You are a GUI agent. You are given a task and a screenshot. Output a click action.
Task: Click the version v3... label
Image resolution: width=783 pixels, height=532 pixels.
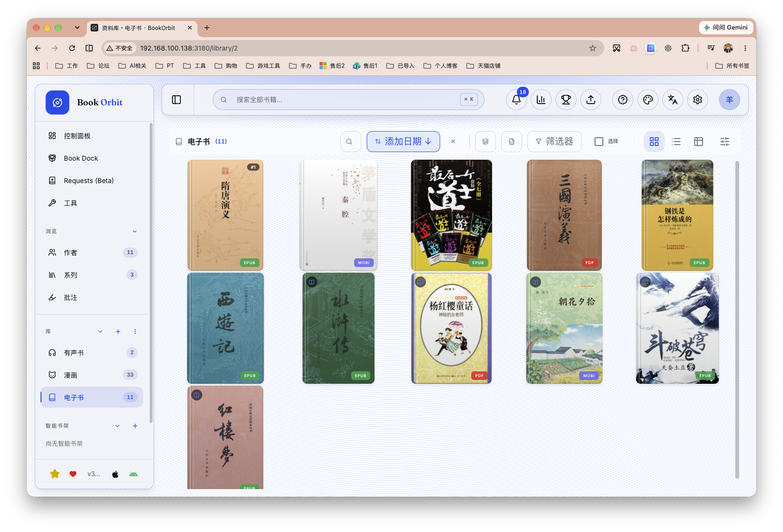pyautogui.click(x=94, y=474)
